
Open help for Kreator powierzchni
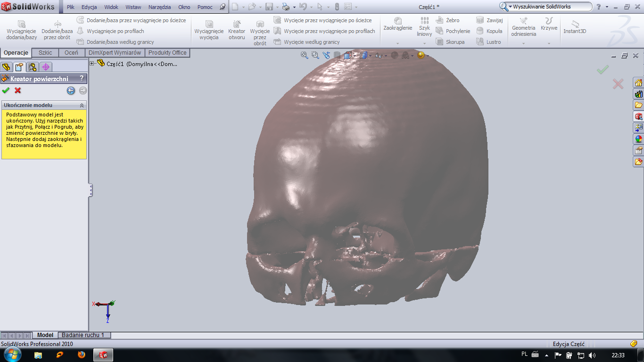point(82,79)
